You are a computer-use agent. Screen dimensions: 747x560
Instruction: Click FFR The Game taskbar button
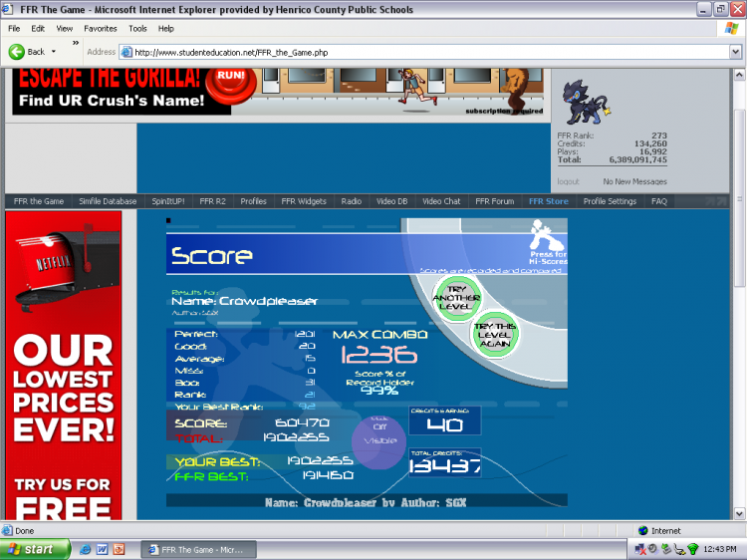pyautogui.click(x=198, y=550)
